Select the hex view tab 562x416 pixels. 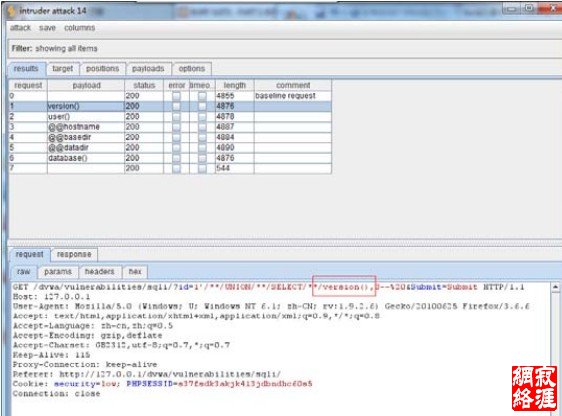tap(135, 272)
